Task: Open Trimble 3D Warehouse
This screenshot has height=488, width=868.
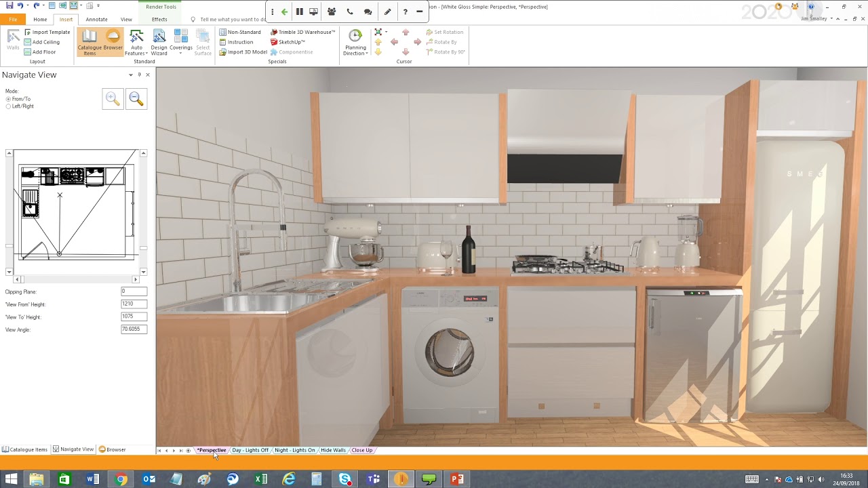Action: [x=302, y=32]
